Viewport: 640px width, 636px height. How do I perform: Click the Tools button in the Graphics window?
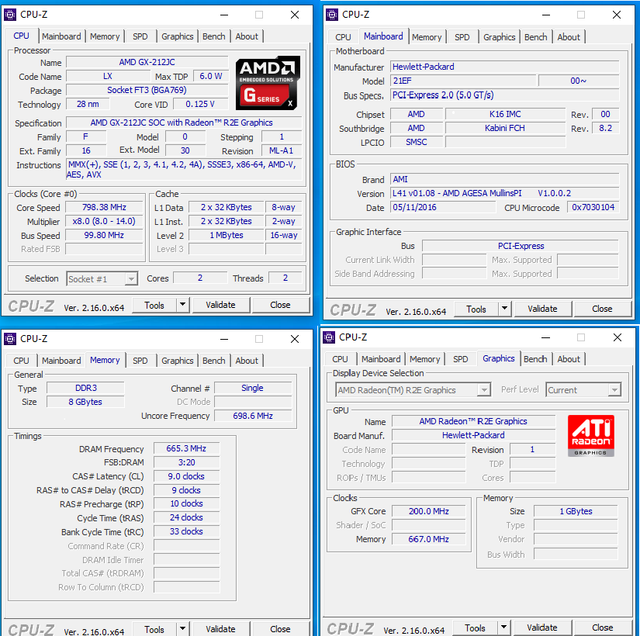[475, 627]
